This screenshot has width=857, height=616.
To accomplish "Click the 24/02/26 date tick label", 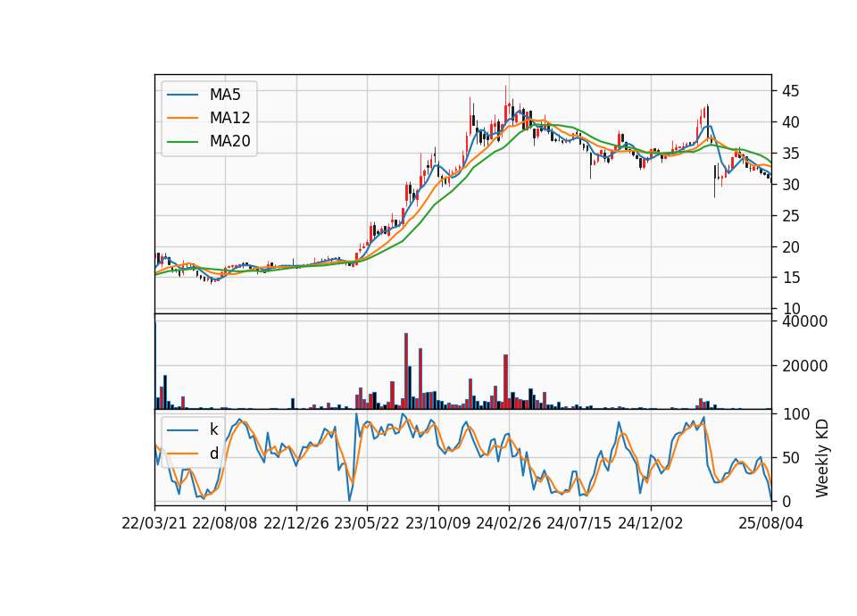I will point(508,523).
